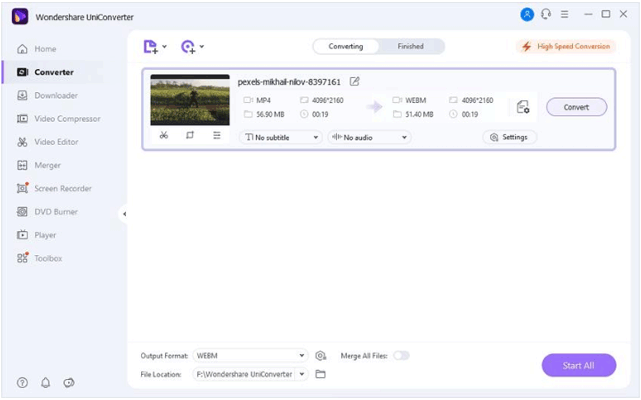The image size is (641, 400).
Task: Open the customer support headset icon
Action: 546,15
